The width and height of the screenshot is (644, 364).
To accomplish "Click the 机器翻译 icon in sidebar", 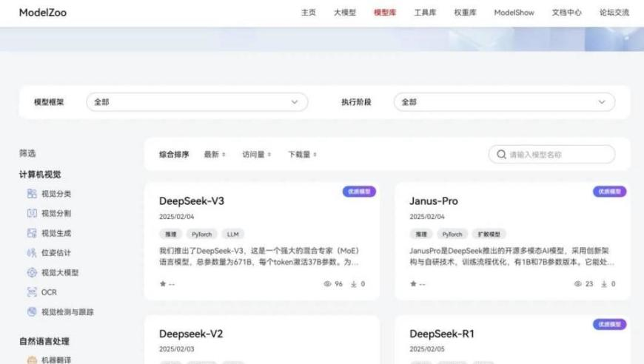I will pyautogui.click(x=32, y=360).
